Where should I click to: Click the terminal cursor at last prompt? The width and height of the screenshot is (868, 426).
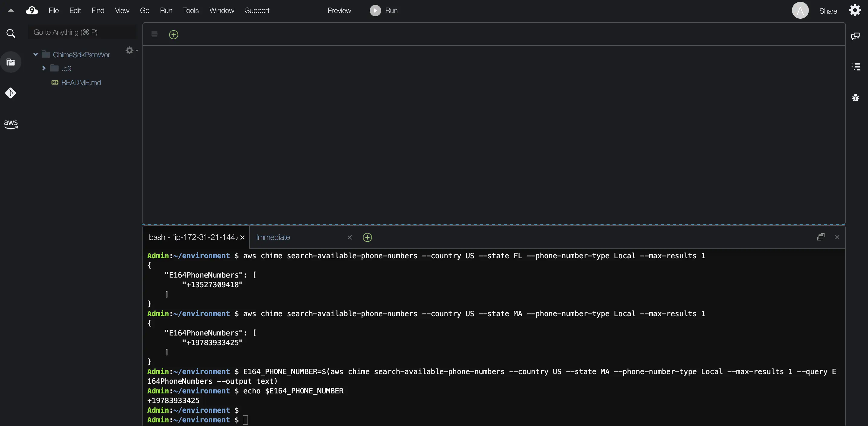[x=245, y=420]
